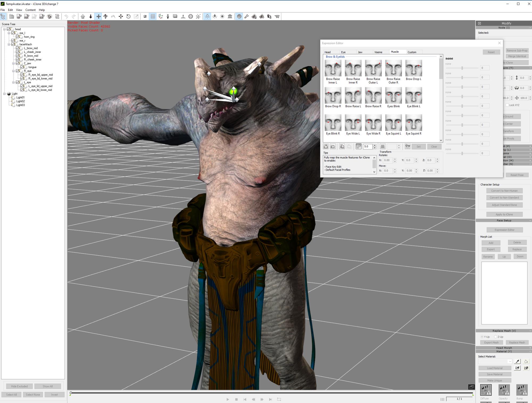The image size is (532, 403).
Task: Collapse the ear_l tree node
Action: tap(9, 33)
